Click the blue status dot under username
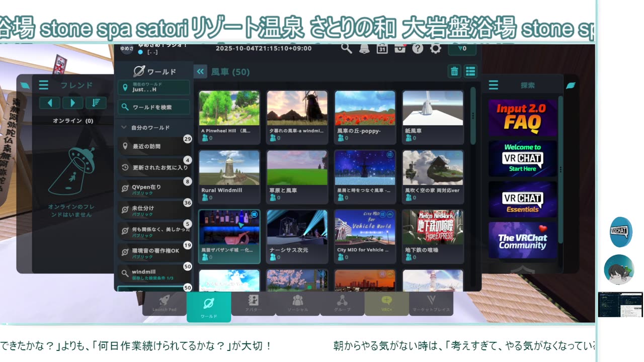The width and height of the screenshot is (644, 362). (141, 52)
